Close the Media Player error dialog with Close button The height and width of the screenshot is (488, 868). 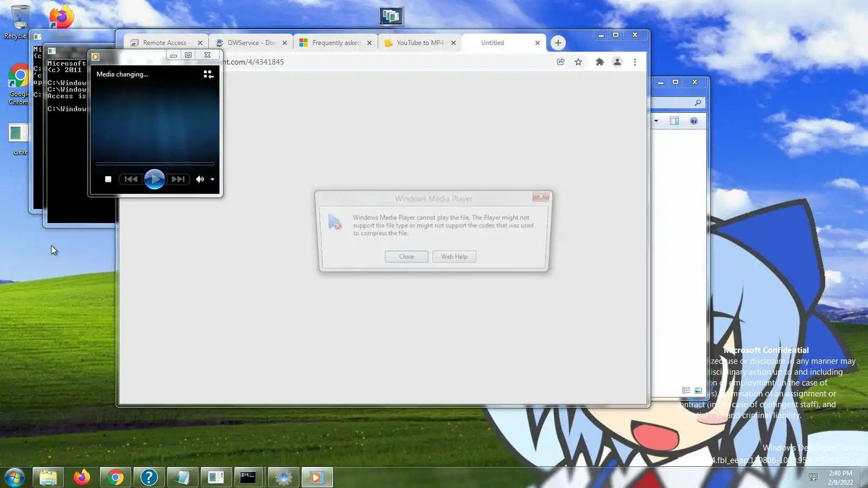(x=406, y=256)
